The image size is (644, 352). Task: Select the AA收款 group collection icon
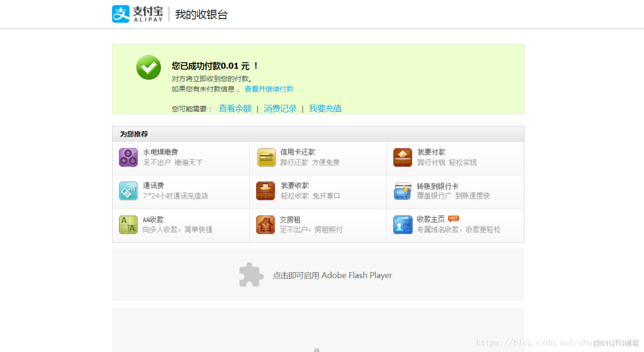127,224
